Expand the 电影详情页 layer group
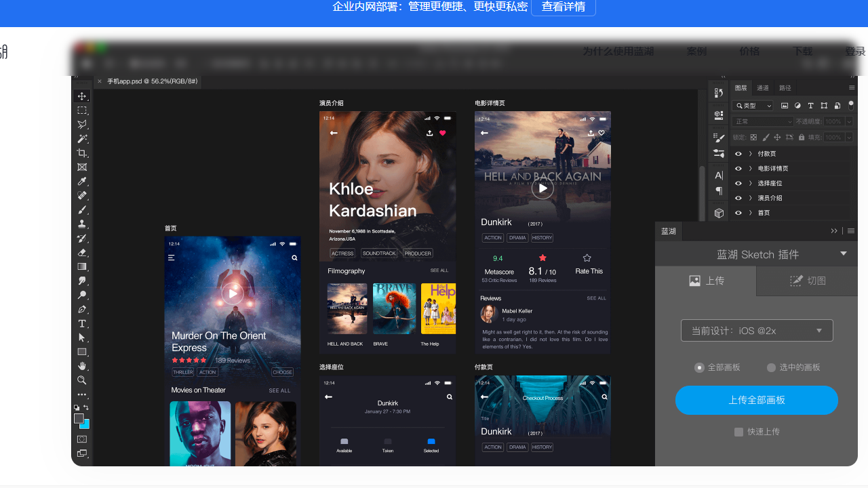This screenshot has height=488, width=868. point(750,169)
